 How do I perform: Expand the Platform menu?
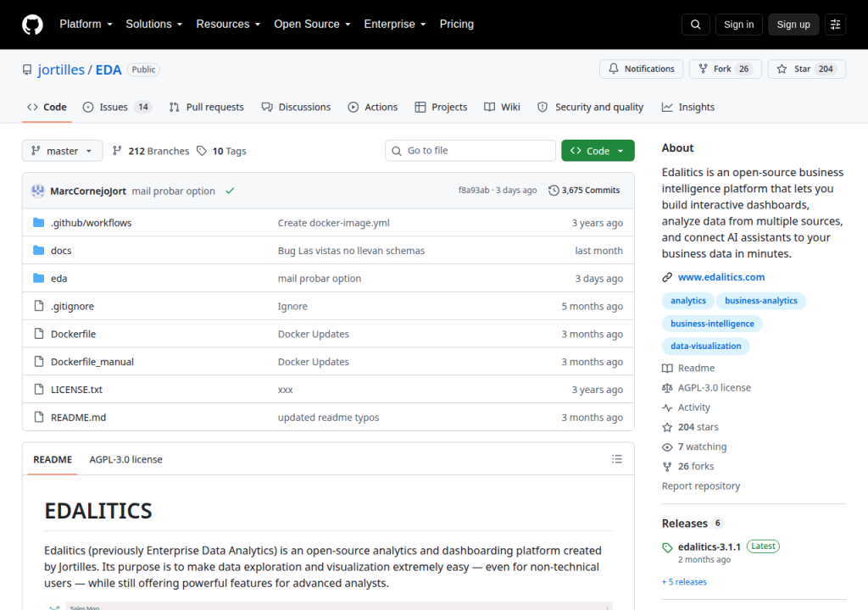coord(86,25)
